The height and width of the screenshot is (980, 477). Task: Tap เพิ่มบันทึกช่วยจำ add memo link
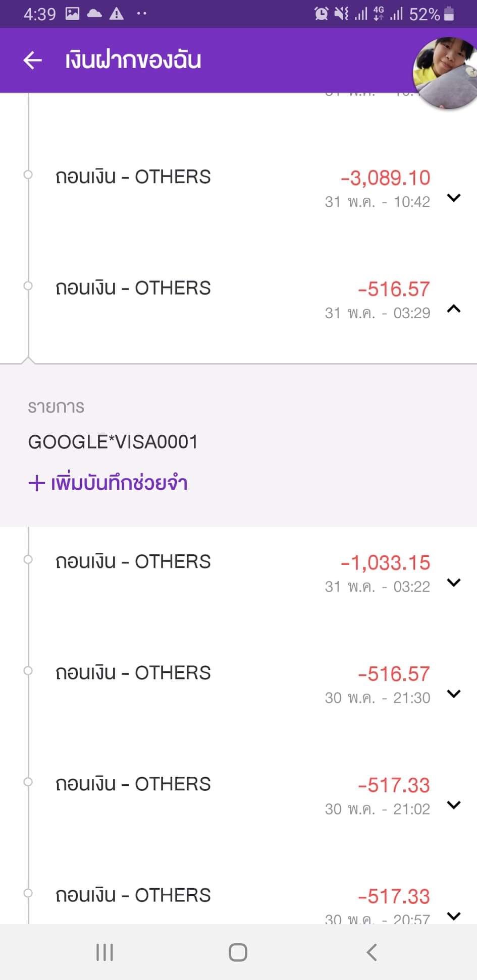pos(108,483)
